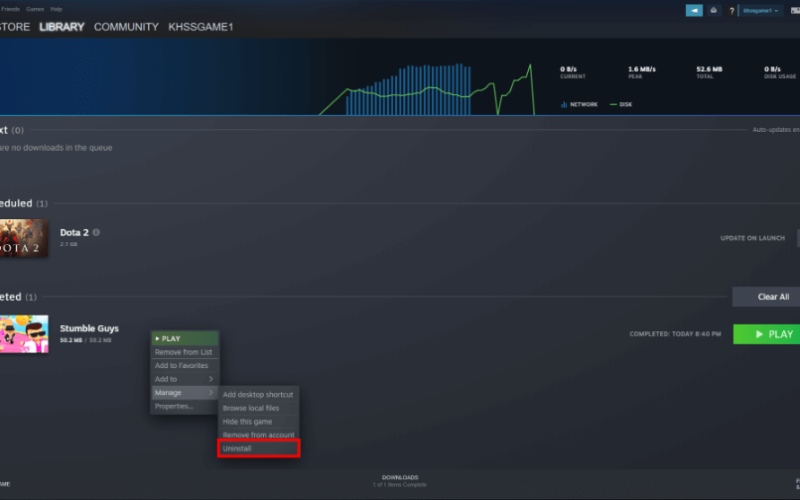Click the question mark help icon
This screenshot has height=500, width=800.
(731, 11)
